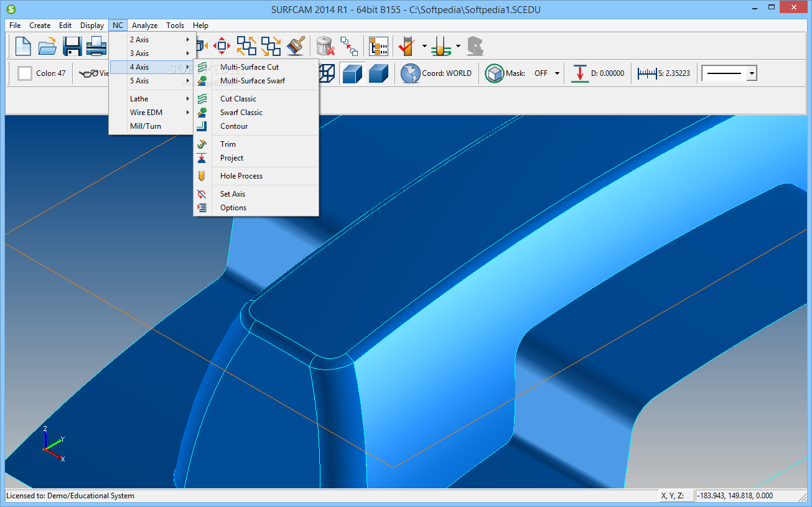The image size is (812, 507).
Task: Click the Mask cube icon
Action: pyautogui.click(x=495, y=73)
